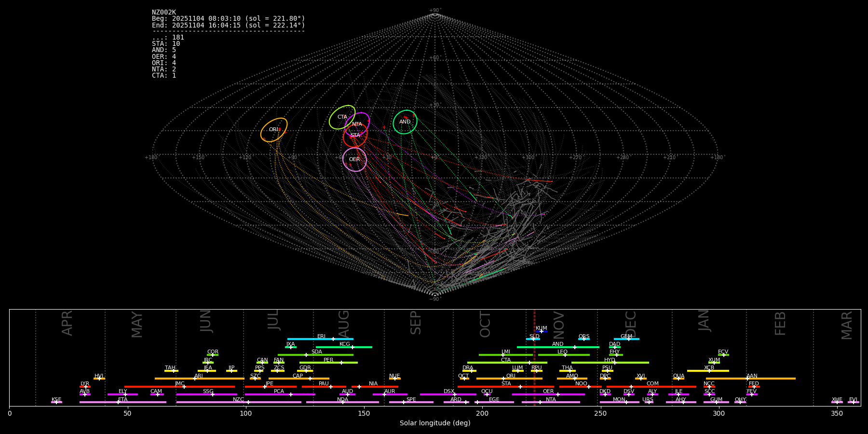The image size is (868, 434).
Task: Click the AND label inside the green radiant ellipse
Action: pos(405,122)
